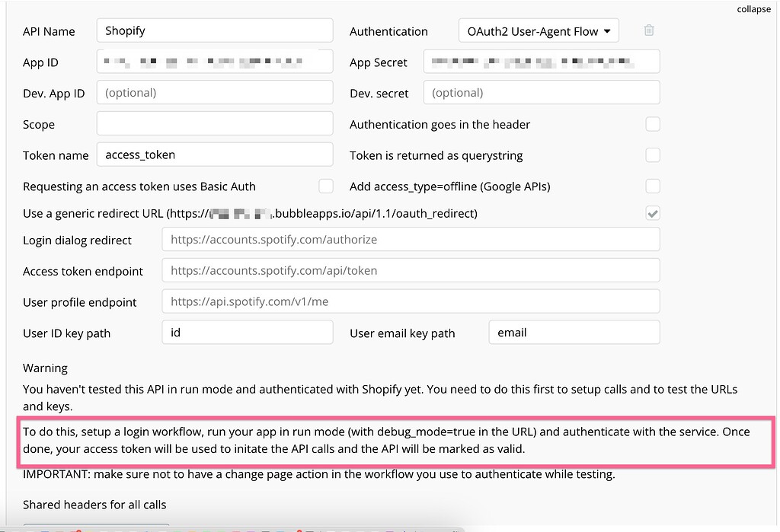Screen dimensions: 780x532
Task: Enable "Requesting an access token uses Basic Auth"
Action: [x=326, y=186]
